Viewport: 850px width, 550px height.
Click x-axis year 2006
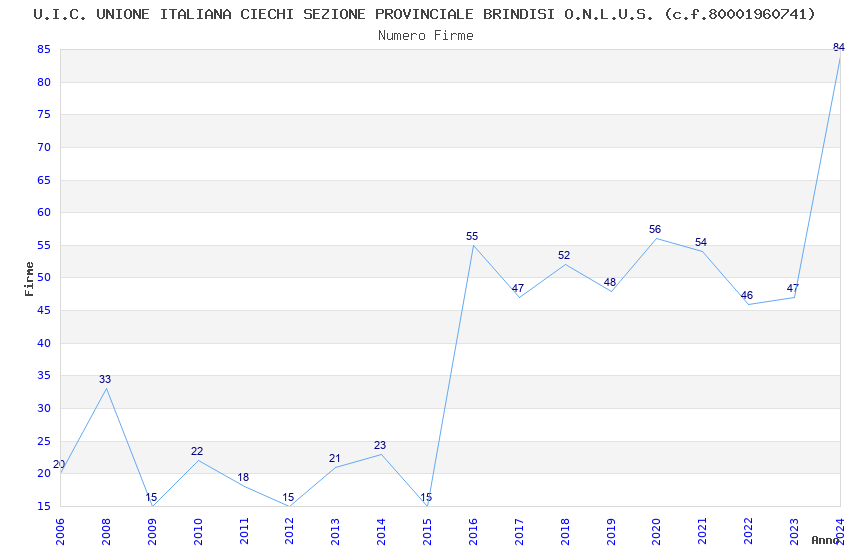pos(60,531)
